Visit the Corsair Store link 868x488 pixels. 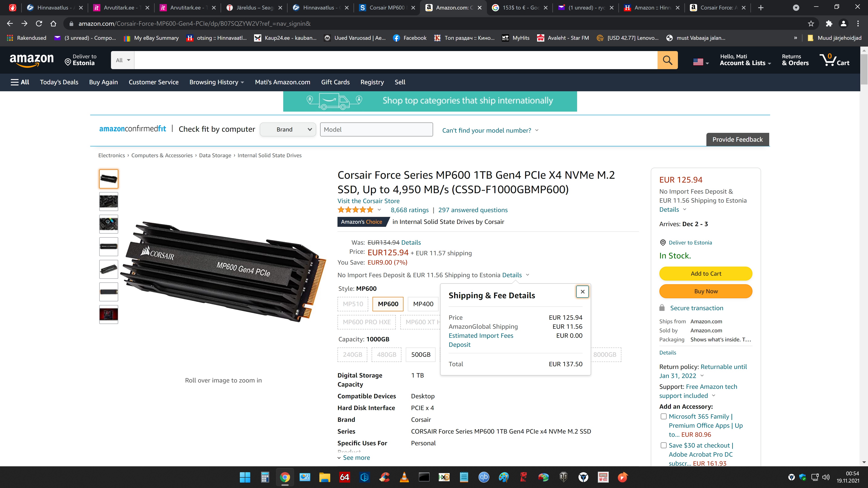click(368, 201)
